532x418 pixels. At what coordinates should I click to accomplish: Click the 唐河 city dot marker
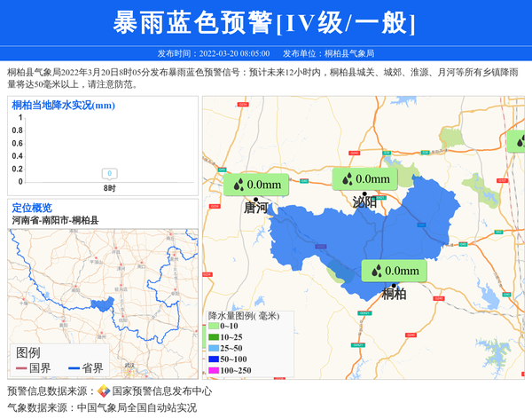[x=255, y=199]
